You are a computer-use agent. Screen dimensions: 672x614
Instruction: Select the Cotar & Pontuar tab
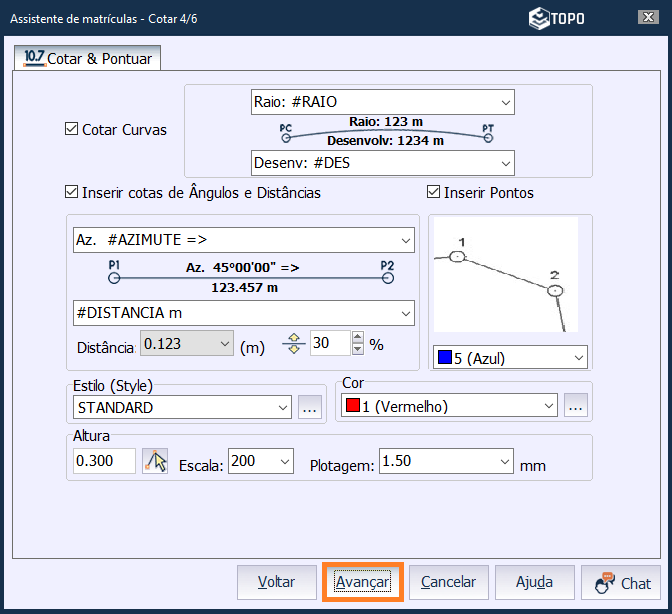88,58
